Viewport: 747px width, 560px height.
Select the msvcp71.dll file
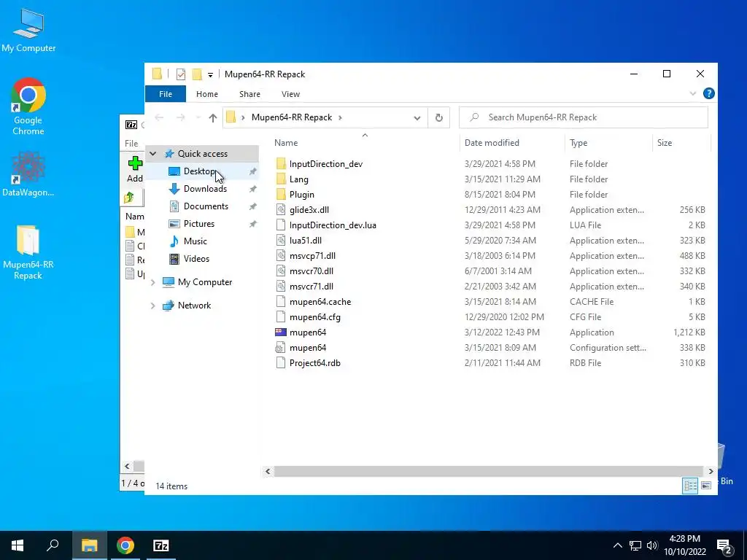(312, 256)
